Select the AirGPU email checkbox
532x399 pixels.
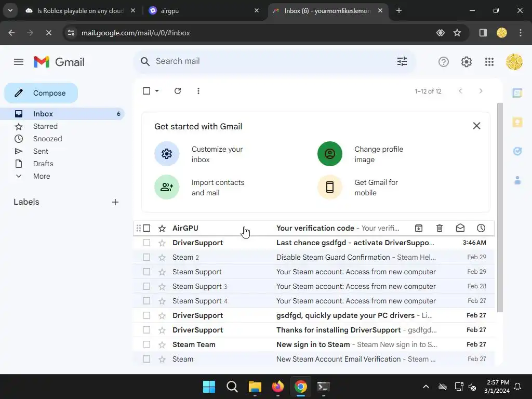pyautogui.click(x=147, y=228)
